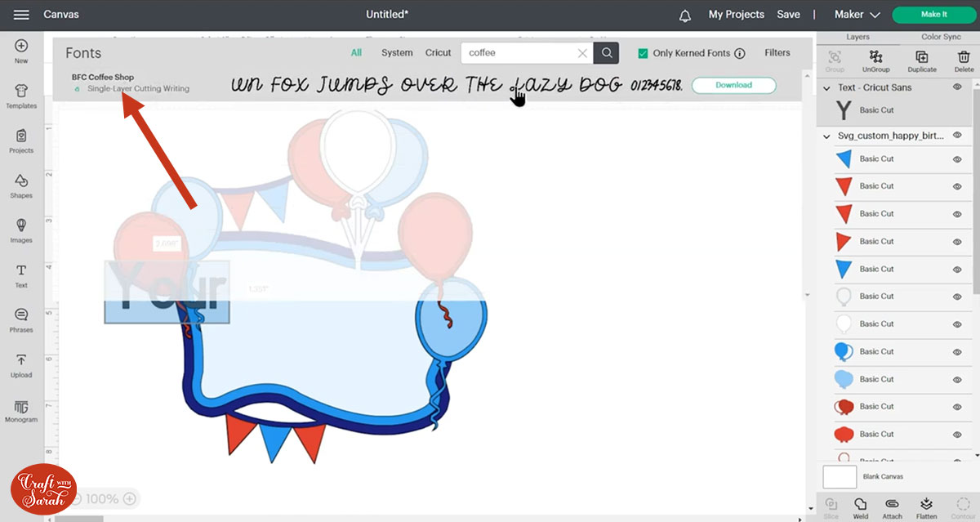The image size is (980, 522).
Task: Open My Projects
Action: (x=737, y=15)
